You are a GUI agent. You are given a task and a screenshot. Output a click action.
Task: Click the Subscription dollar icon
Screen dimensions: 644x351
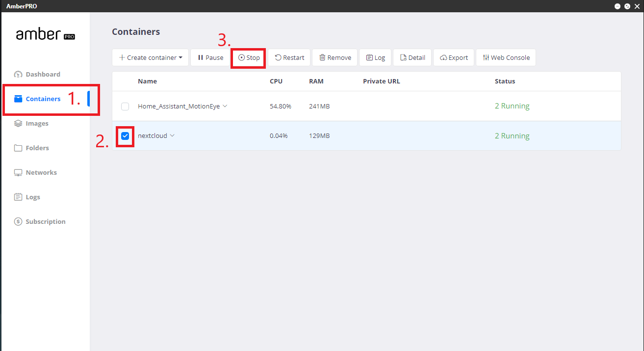(x=18, y=222)
